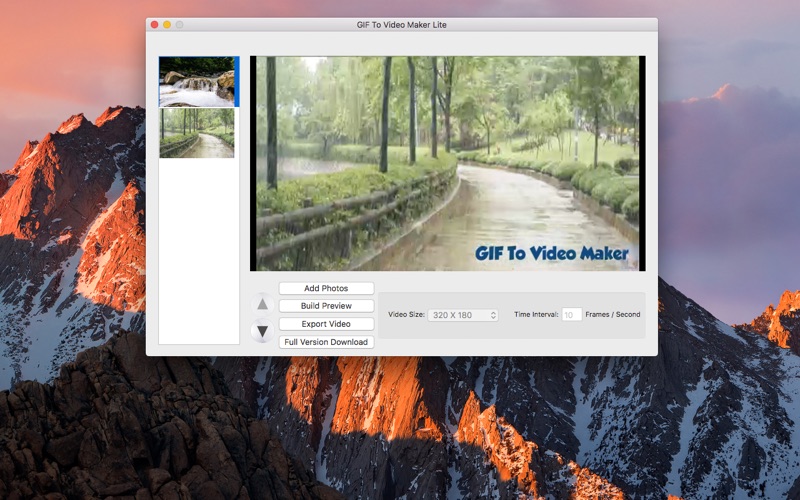Click the Time Interval input field
800x500 pixels.
coord(571,315)
